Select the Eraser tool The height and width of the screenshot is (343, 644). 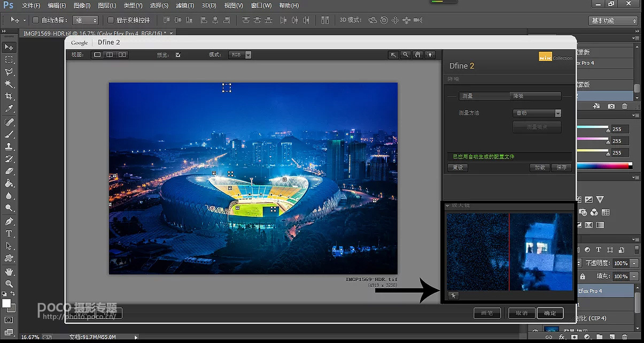click(x=9, y=171)
